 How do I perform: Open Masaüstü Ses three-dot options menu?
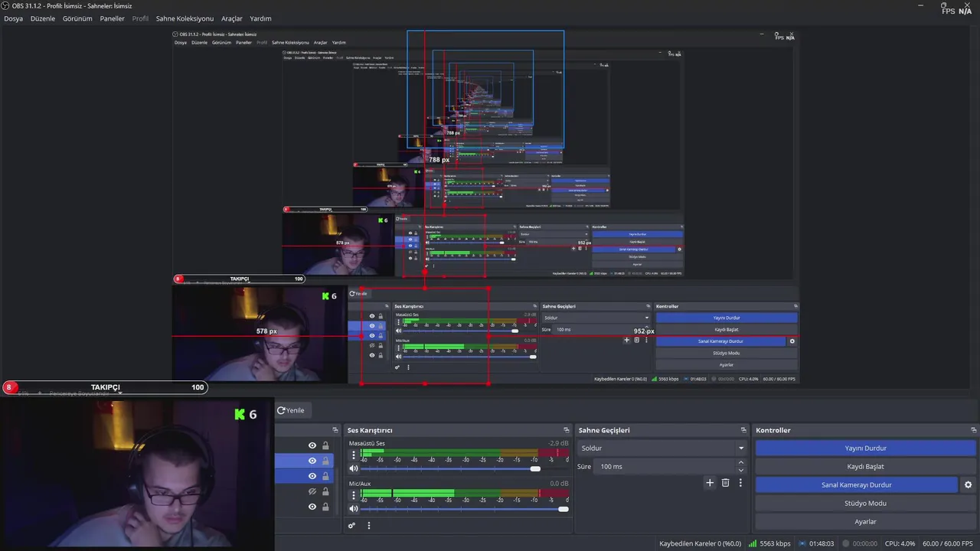pyautogui.click(x=353, y=455)
